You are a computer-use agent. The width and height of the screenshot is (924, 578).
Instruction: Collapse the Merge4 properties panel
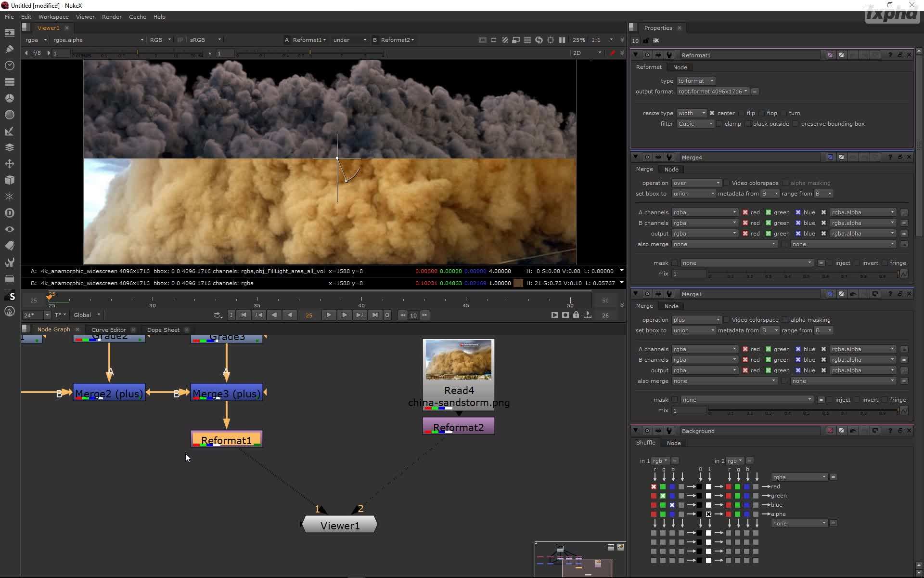coord(636,157)
